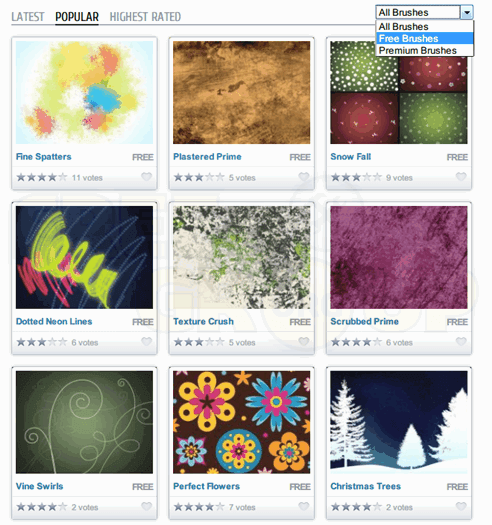The width and height of the screenshot is (492, 525).
Task: Open the All Brushes dropdown arrow
Action: tap(467, 13)
